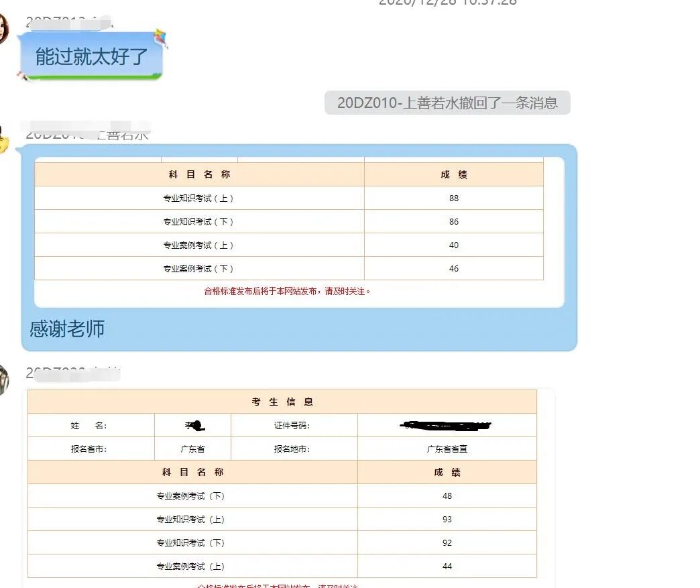Click the partially visible avatar at top left
Image resolution: width=700 pixels, height=588 pixels.
[x=4, y=30]
